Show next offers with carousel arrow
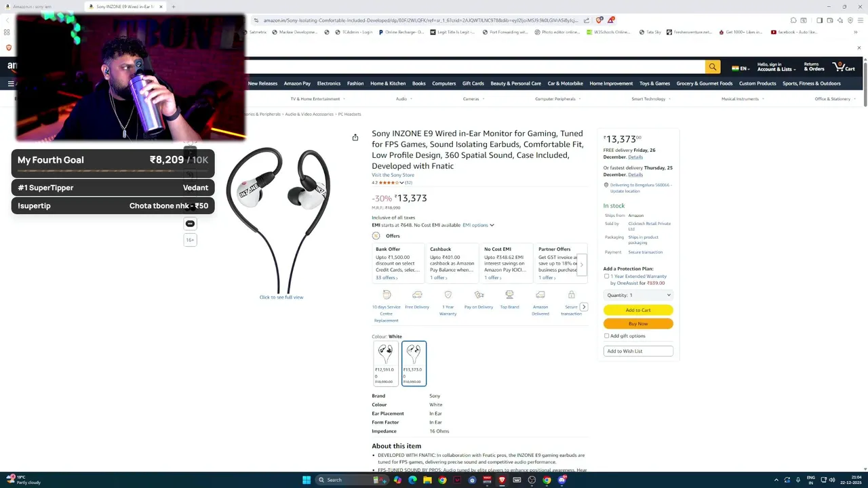Screen dimensions: 868x488 click(581, 264)
